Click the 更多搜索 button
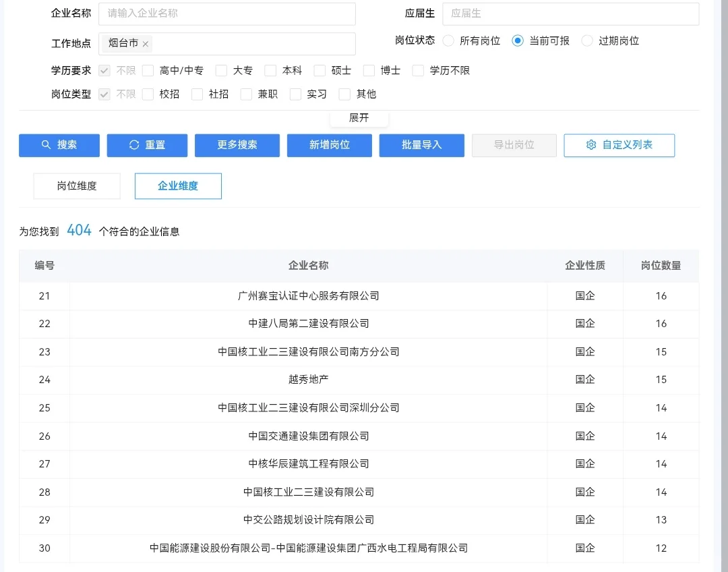Image resolution: width=728 pixels, height=572 pixels. coord(237,146)
